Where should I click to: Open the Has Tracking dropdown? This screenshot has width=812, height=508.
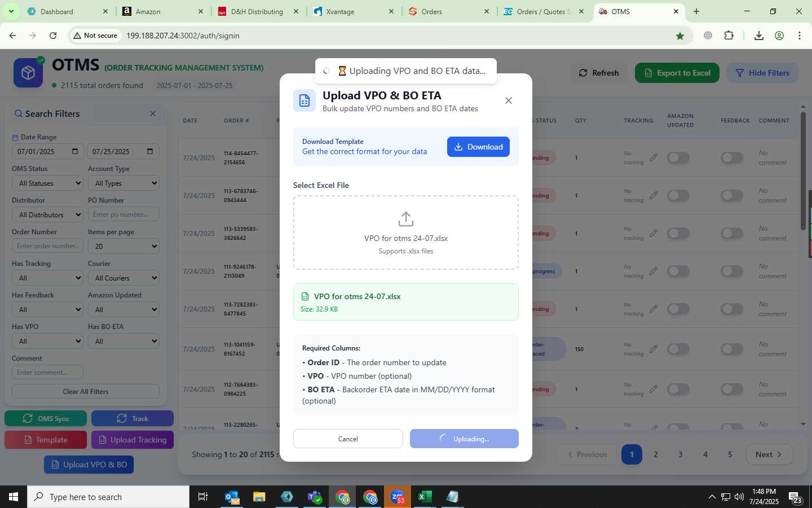point(47,278)
